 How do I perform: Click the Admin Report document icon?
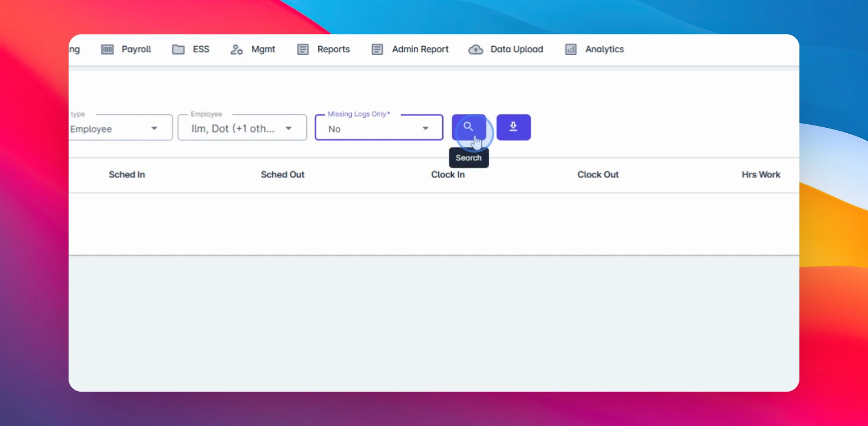[377, 50]
